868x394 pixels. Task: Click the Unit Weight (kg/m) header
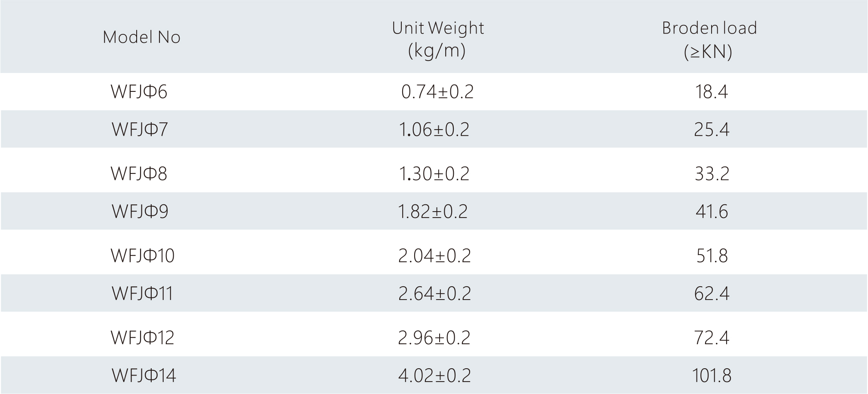pyautogui.click(x=437, y=39)
